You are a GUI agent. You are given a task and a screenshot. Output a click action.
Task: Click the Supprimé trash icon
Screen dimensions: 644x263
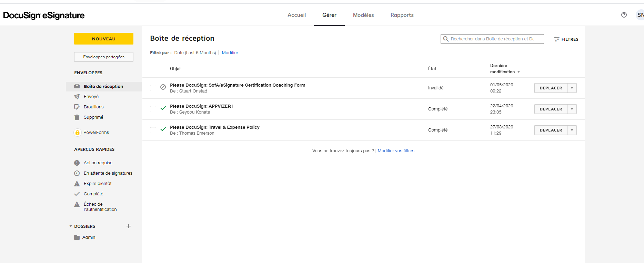(77, 117)
